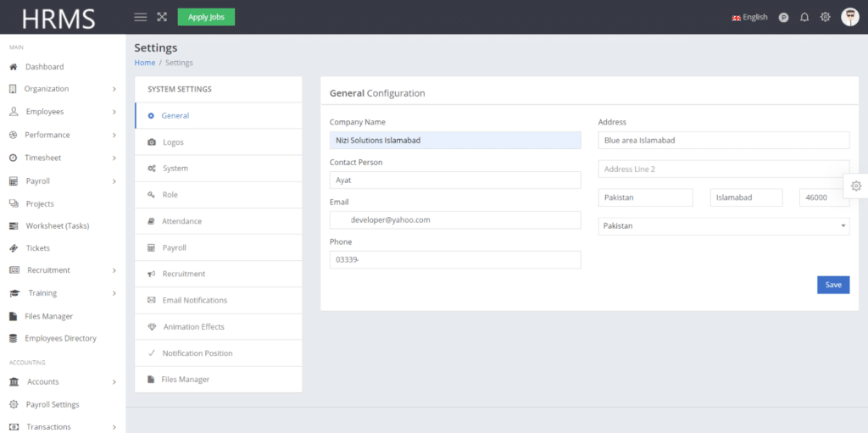Click the Tickets icon
The height and width of the screenshot is (433, 868).
pyautogui.click(x=14, y=248)
